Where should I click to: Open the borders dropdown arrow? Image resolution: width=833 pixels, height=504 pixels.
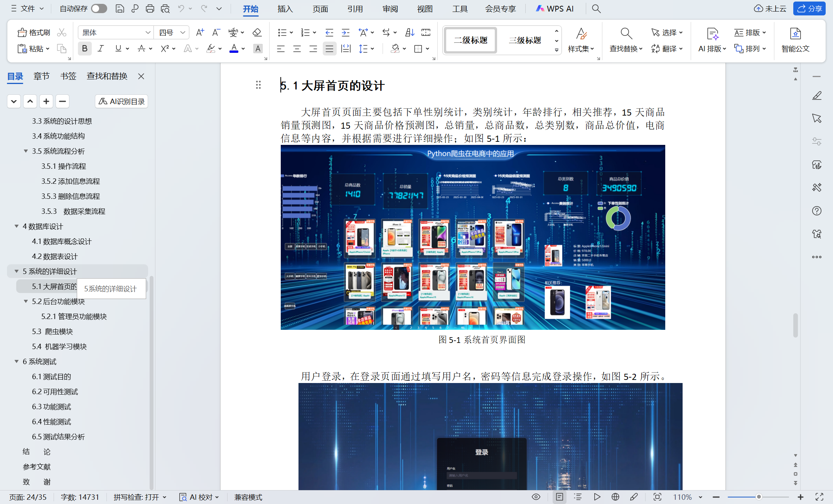(x=428, y=49)
